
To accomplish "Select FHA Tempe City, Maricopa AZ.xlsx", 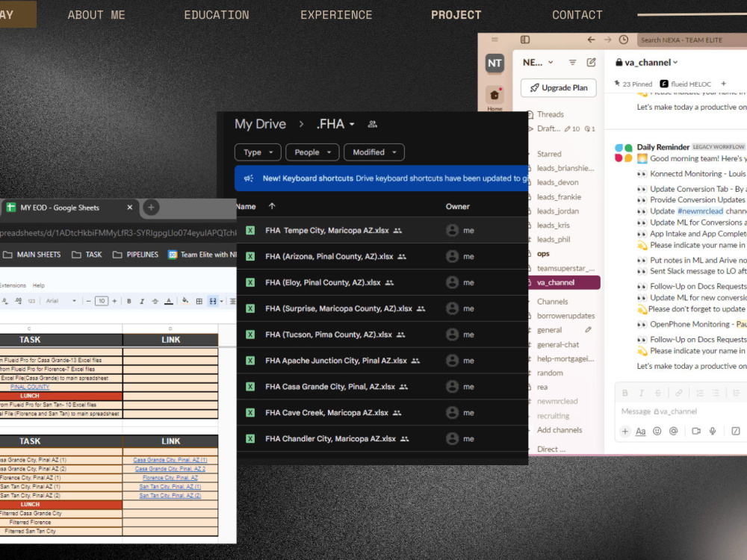I will 382,231.
